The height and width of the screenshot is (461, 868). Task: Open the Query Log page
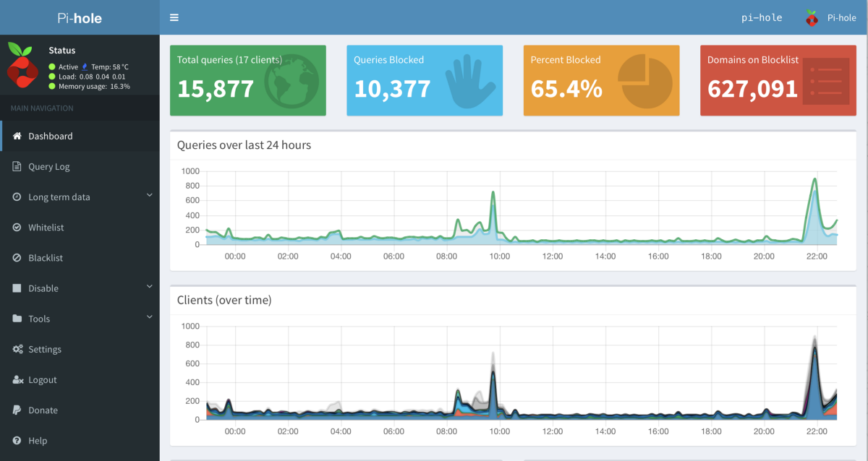[80, 166]
